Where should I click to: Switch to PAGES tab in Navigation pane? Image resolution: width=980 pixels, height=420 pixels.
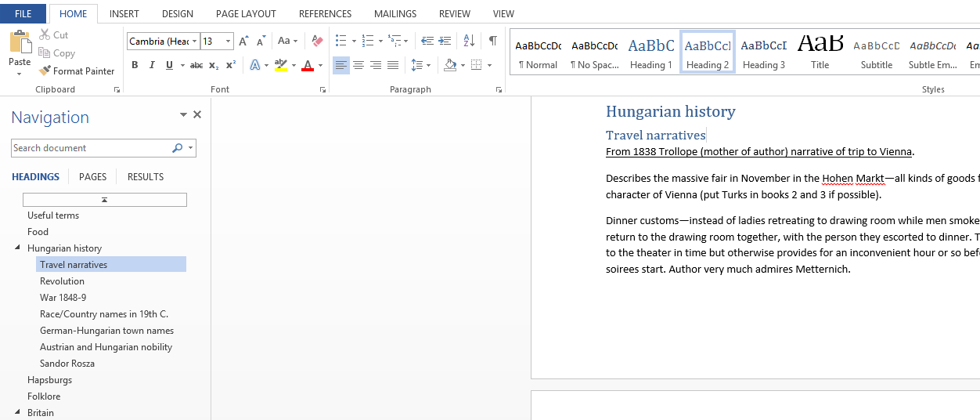[x=92, y=177]
